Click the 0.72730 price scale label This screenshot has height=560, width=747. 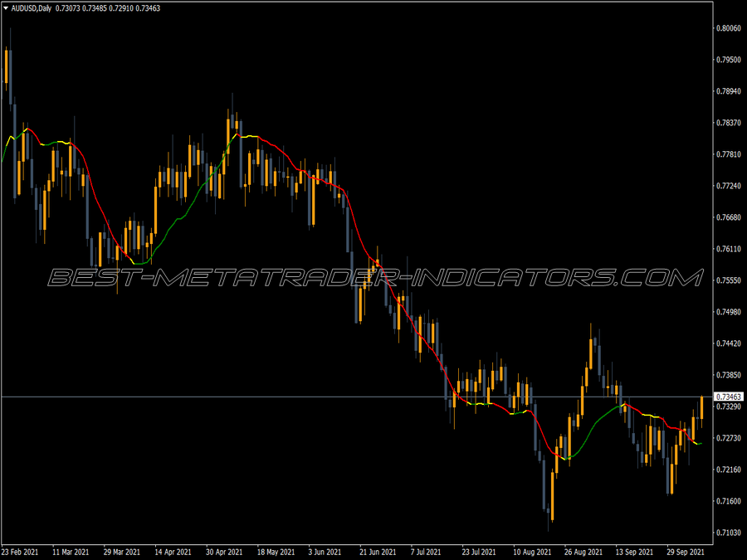[729, 438]
